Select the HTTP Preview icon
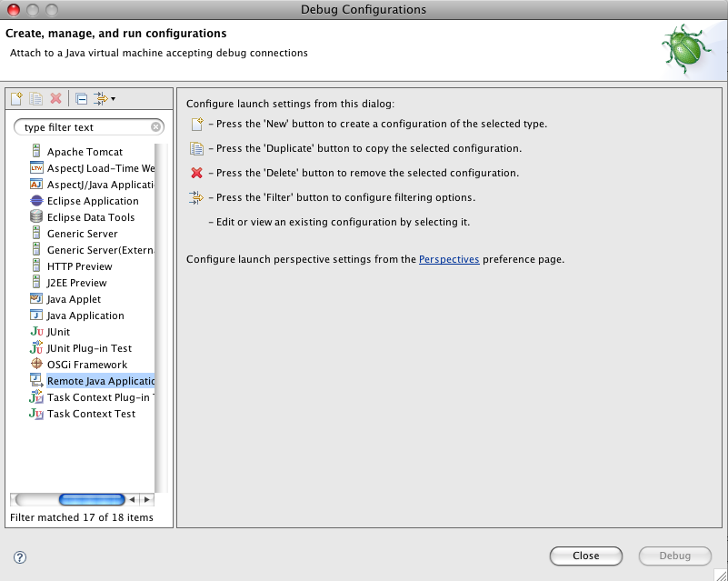 (36, 265)
